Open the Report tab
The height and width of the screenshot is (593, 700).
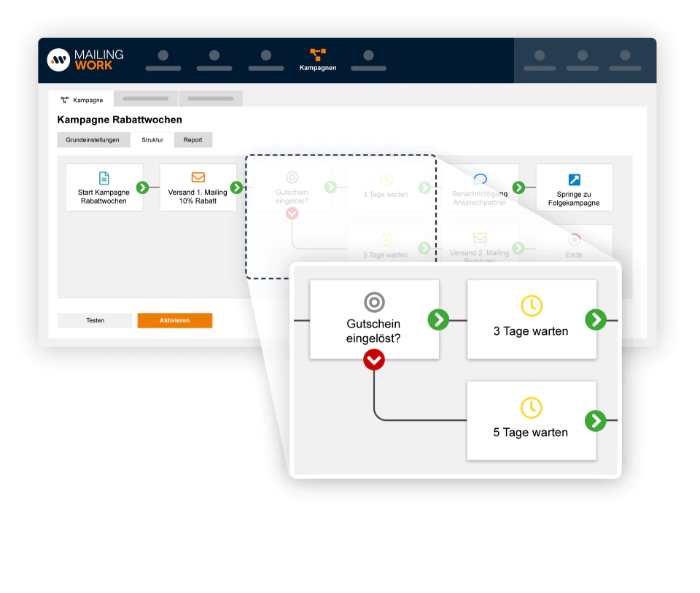(192, 140)
